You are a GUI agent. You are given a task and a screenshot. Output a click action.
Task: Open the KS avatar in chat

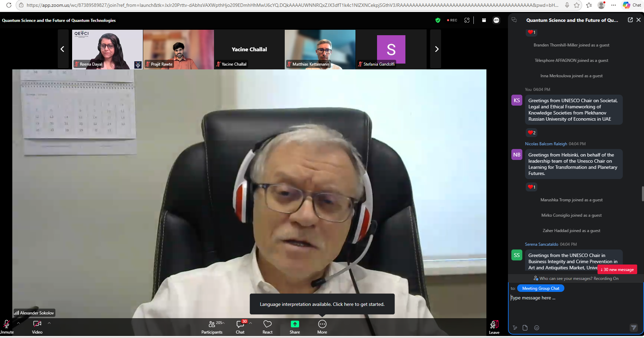tap(517, 100)
